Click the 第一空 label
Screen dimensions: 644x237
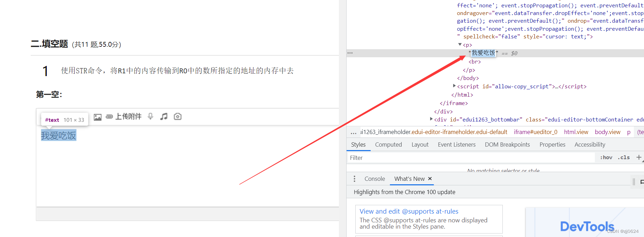49,95
